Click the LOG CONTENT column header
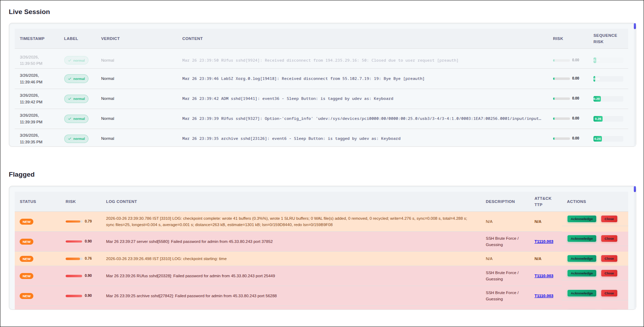The width and height of the screenshot is (644, 327). [x=121, y=202]
